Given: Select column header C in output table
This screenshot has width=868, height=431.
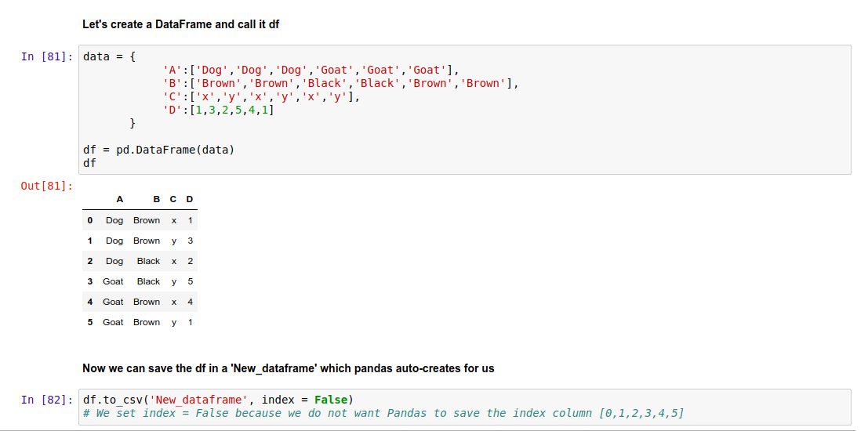Looking at the screenshot, I should (174, 199).
